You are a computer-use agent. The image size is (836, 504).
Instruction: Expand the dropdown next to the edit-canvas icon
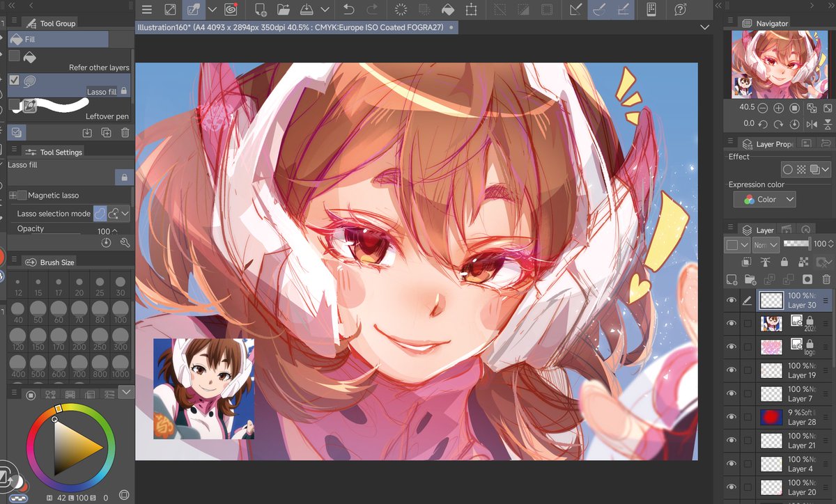(212, 10)
